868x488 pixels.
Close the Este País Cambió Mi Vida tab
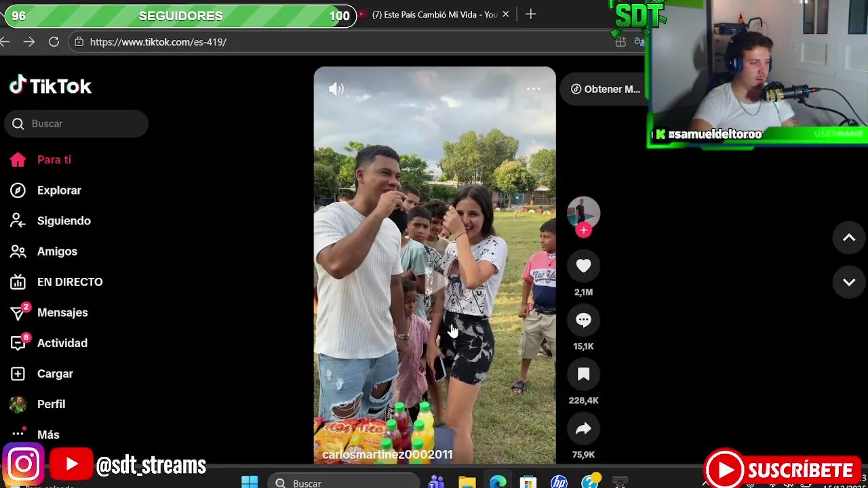(x=505, y=14)
